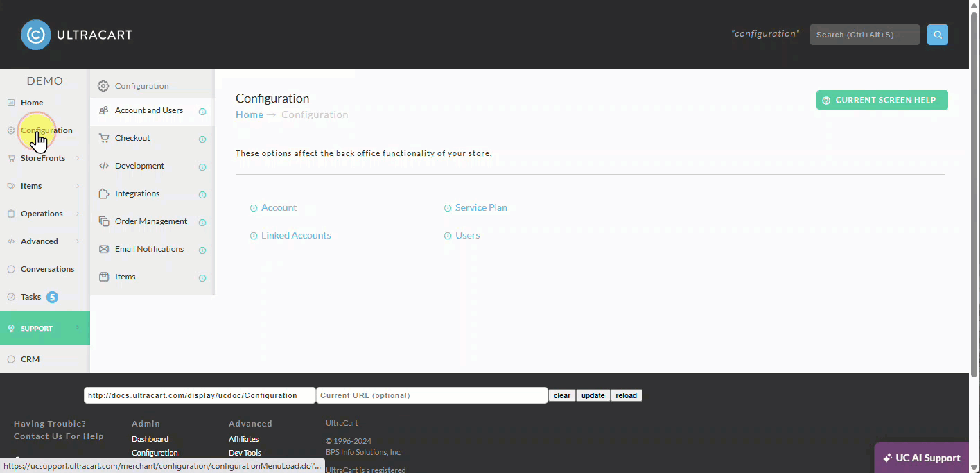980x473 pixels.
Task: Click the Tasks check-circle icon
Action: click(x=11, y=297)
